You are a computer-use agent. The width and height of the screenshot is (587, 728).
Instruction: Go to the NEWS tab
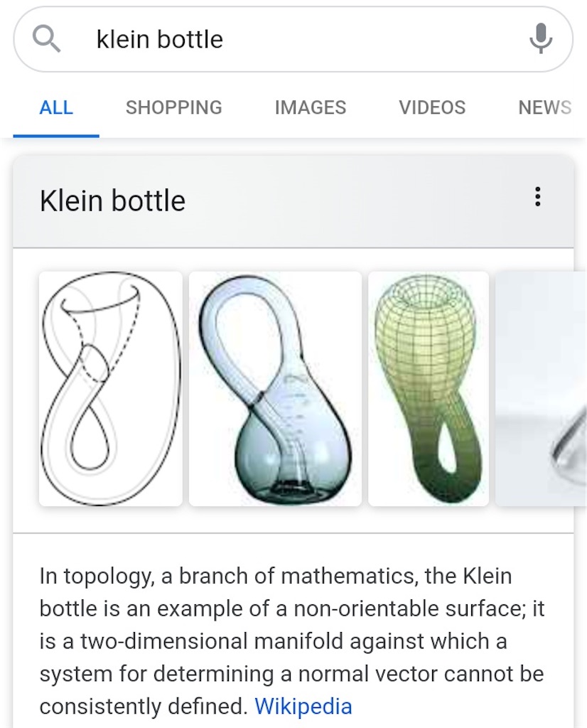pos(545,108)
